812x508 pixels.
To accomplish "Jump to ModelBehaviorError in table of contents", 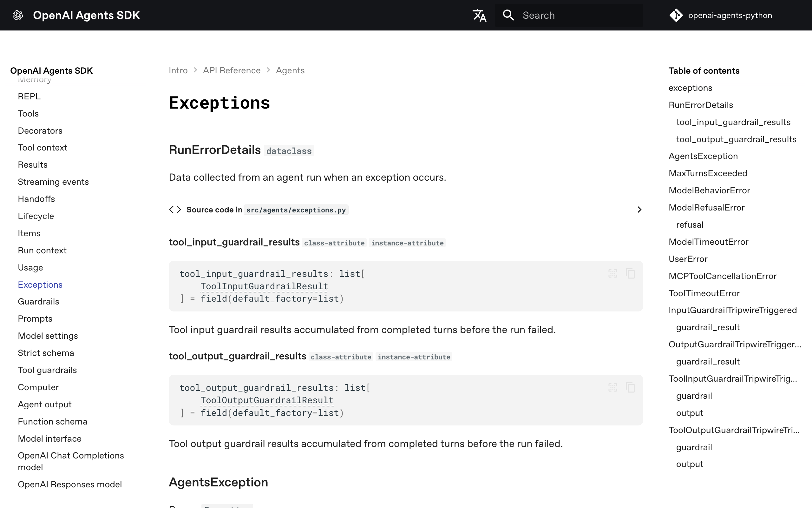I will tap(709, 190).
